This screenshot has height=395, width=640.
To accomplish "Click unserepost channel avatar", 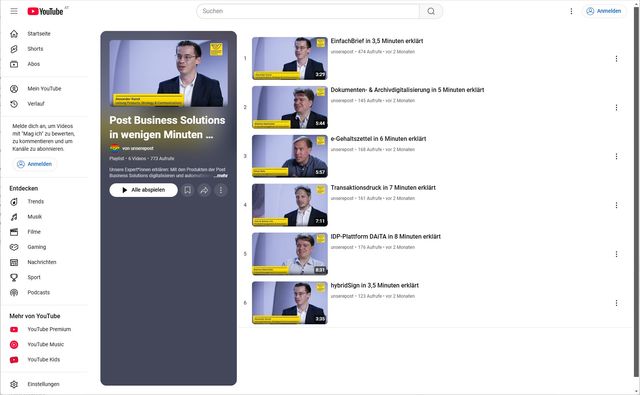I will 115,148.
